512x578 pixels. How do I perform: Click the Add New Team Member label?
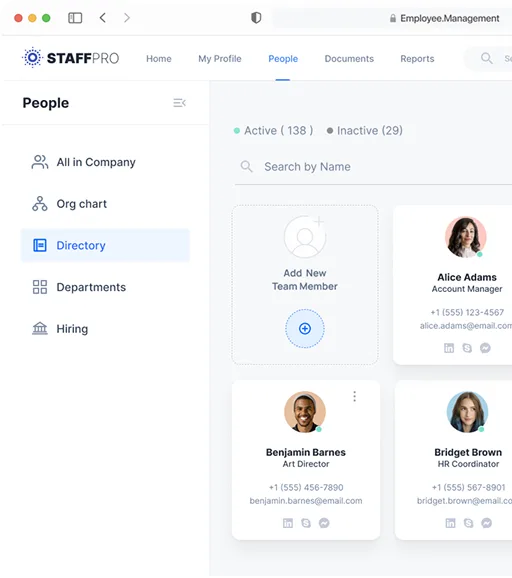point(305,280)
